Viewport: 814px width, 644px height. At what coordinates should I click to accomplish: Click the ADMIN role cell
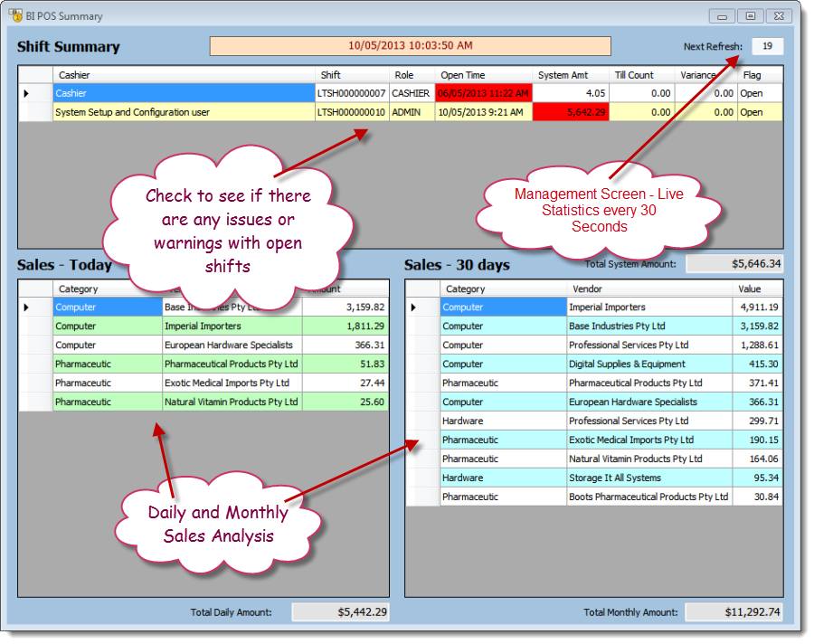coord(412,112)
